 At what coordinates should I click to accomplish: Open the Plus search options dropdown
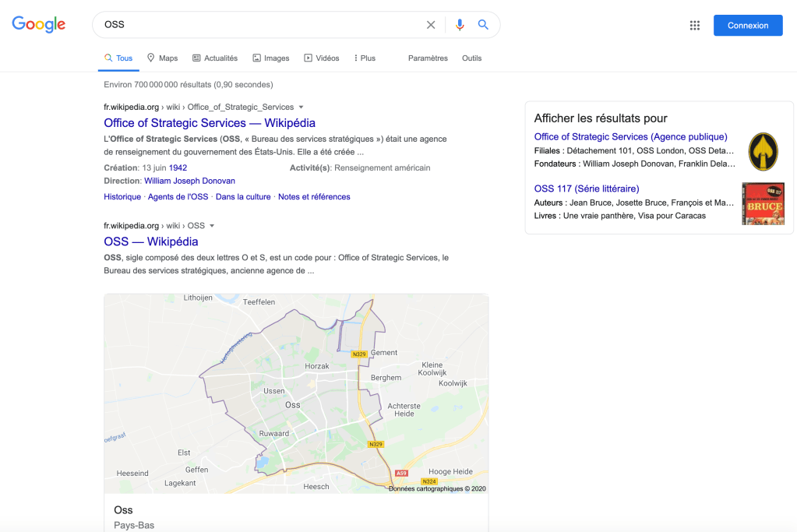tap(363, 57)
